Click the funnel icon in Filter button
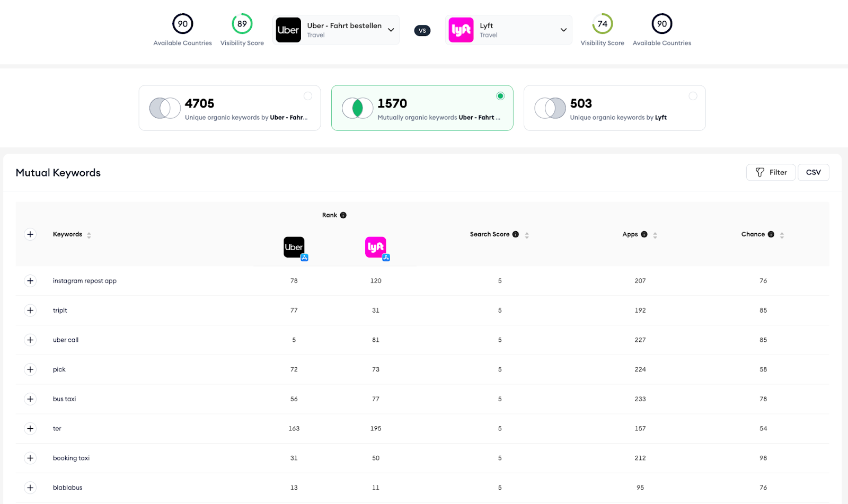This screenshot has height=504, width=848. pyautogui.click(x=760, y=172)
